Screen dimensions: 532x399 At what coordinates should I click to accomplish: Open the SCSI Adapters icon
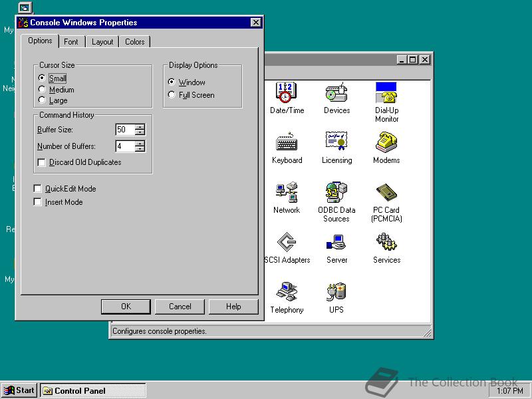click(287, 242)
